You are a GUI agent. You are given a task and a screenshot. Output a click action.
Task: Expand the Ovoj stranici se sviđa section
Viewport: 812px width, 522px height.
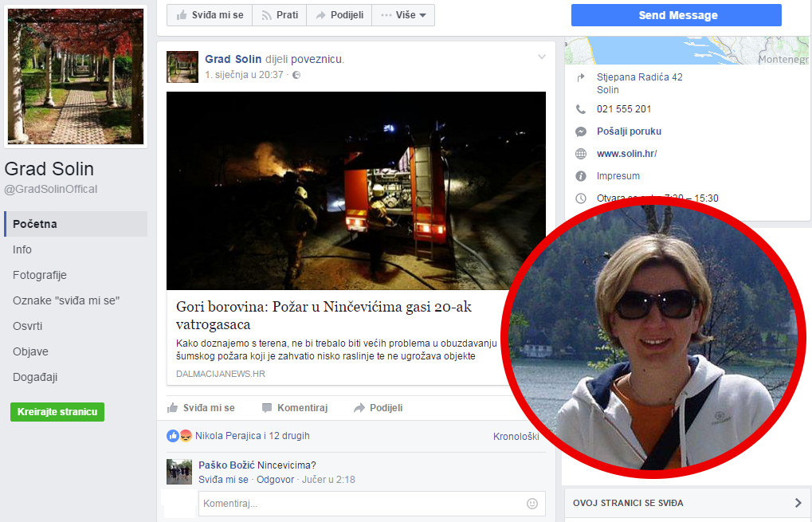click(x=798, y=503)
